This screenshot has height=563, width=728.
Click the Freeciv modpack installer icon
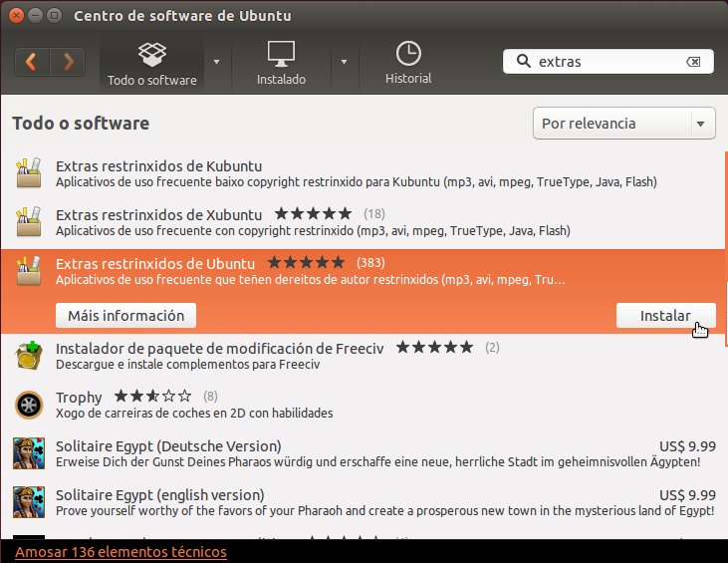pos(29,356)
